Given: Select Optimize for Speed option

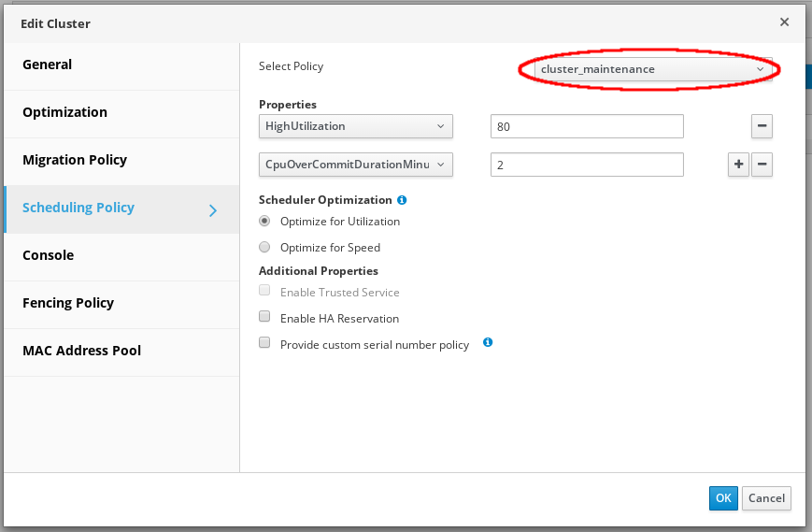Looking at the screenshot, I should click(x=264, y=248).
